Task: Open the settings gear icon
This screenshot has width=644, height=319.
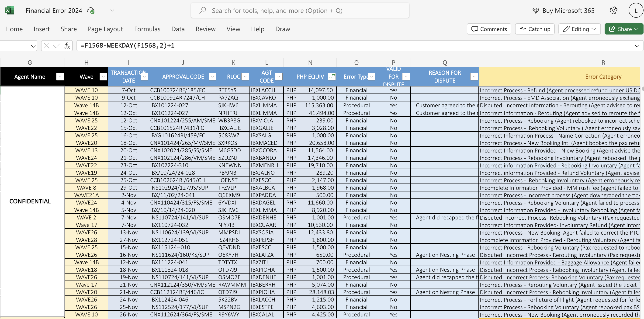Action: coord(613,10)
